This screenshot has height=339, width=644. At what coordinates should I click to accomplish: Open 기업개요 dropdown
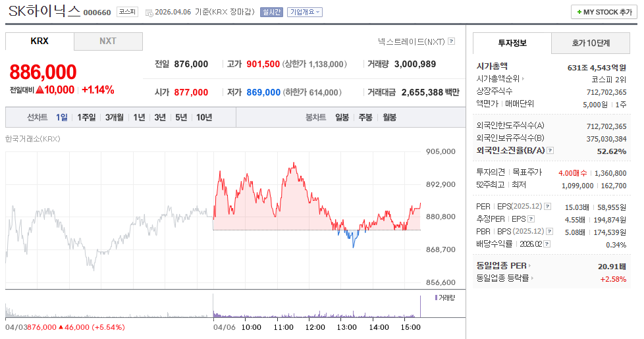pyautogui.click(x=305, y=13)
